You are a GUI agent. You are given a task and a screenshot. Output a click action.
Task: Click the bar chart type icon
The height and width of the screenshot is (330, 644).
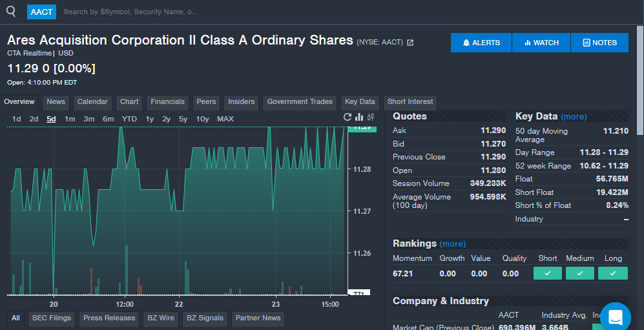[359, 117]
